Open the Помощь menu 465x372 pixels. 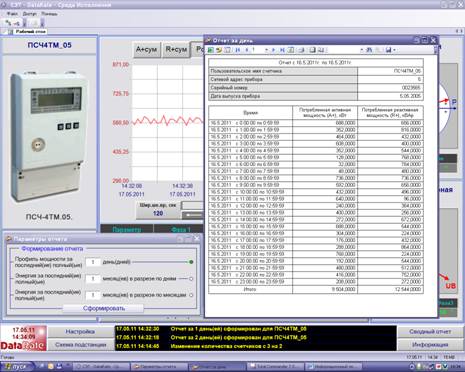click(49, 14)
